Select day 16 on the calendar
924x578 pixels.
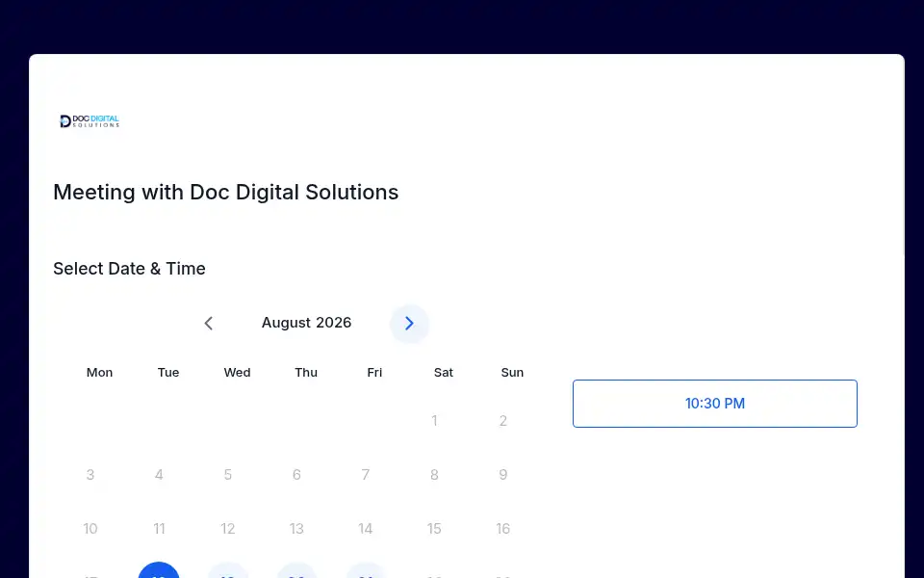(502, 529)
